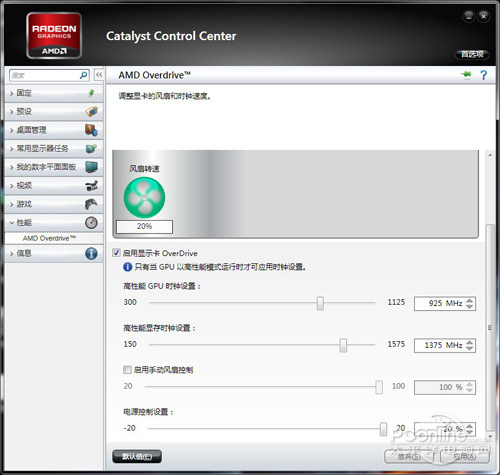Click the 默认值 defaults button
This screenshot has height=475, width=500.
[137, 456]
